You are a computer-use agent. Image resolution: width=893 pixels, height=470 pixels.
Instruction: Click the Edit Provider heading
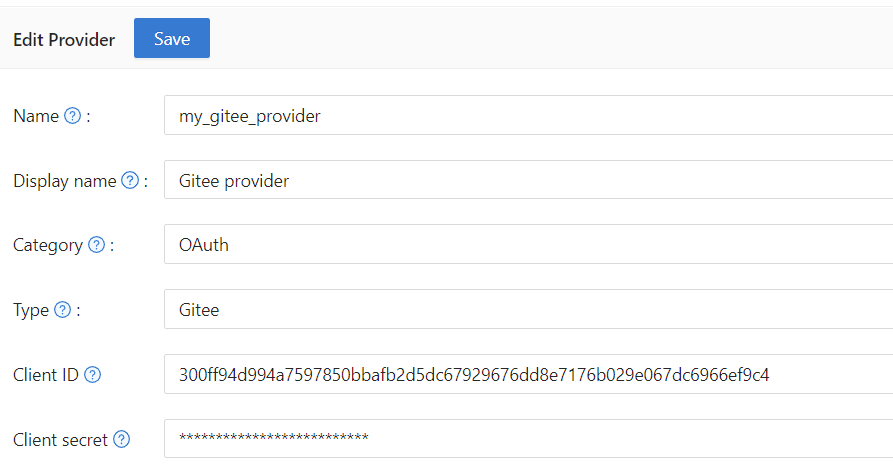pos(64,40)
